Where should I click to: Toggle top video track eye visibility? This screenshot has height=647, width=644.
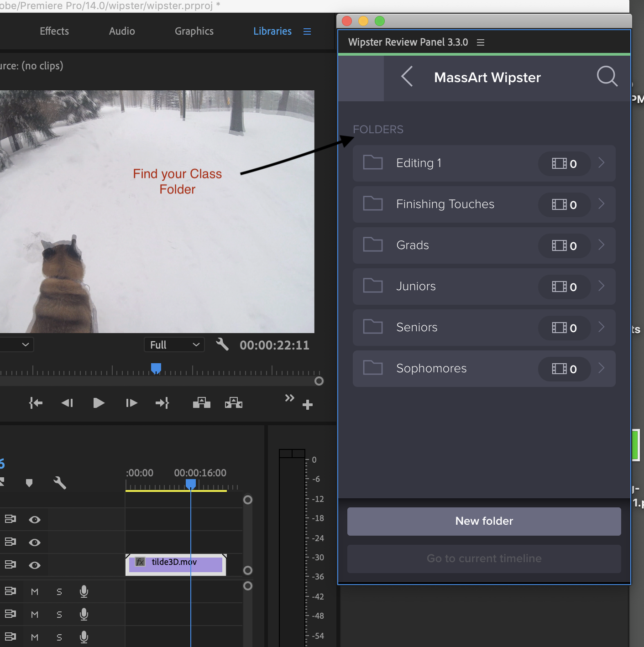coord(35,520)
